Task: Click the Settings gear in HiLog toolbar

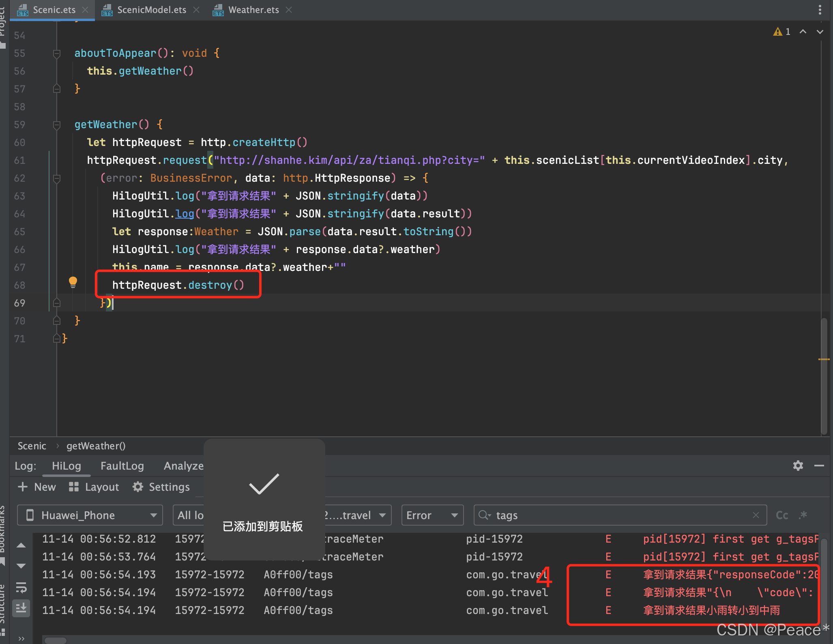Action: pyautogui.click(x=161, y=487)
